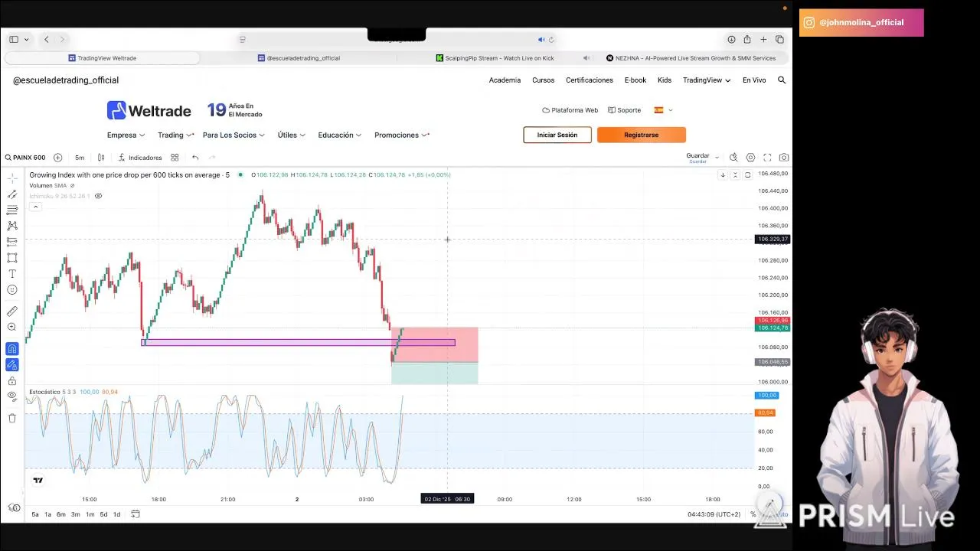Open the E-book page

click(x=635, y=80)
